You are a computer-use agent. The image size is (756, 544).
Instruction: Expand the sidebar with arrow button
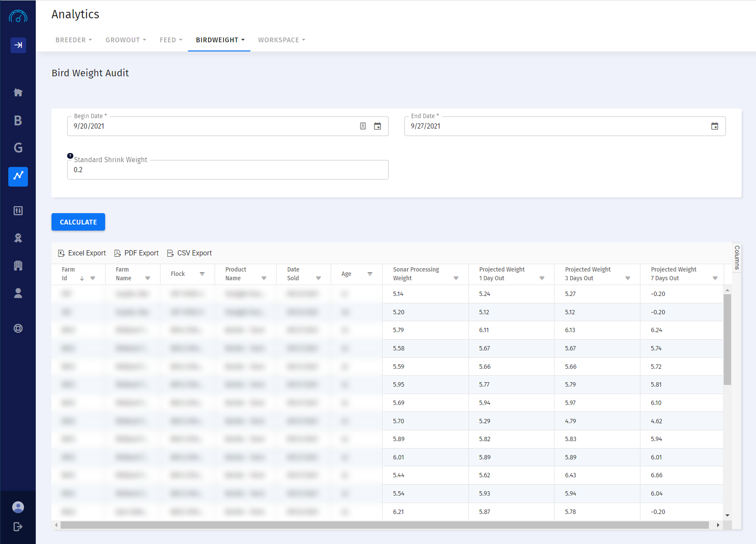pos(18,45)
